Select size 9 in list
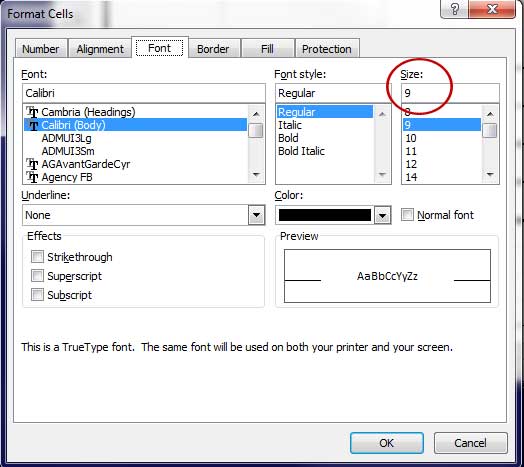 (x=442, y=125)
